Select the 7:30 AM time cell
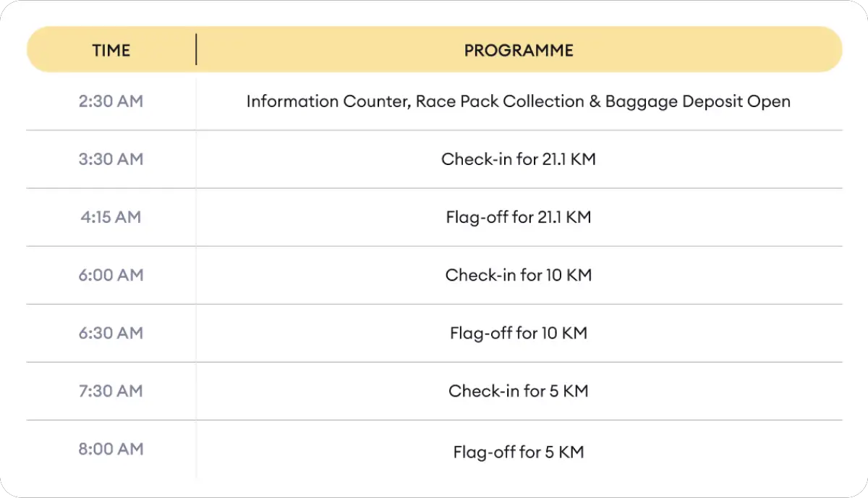This screenshot has height=498, width=868. (111, 391)
